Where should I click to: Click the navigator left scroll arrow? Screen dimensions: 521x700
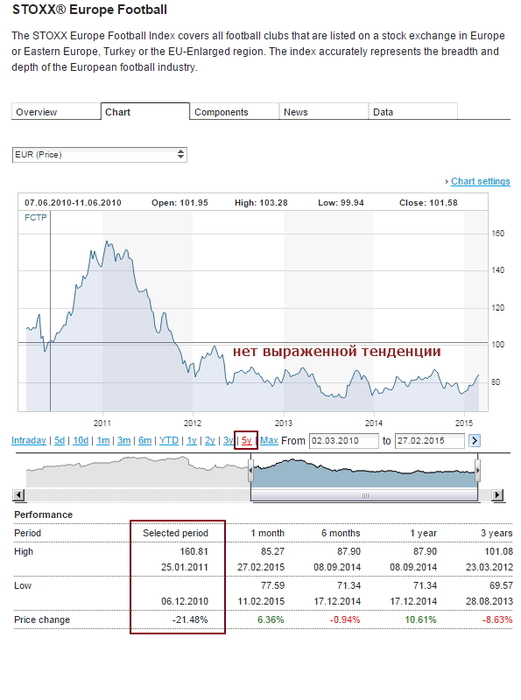click(19, 495)
